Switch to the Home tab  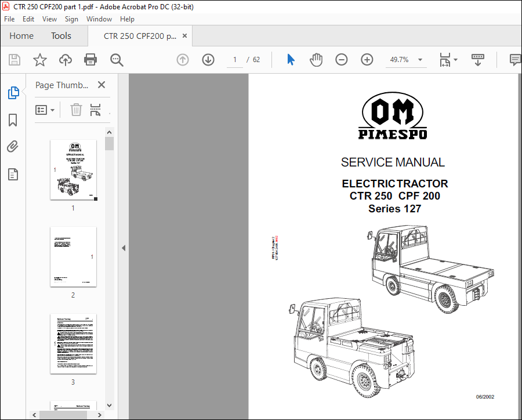coord(21,35)
